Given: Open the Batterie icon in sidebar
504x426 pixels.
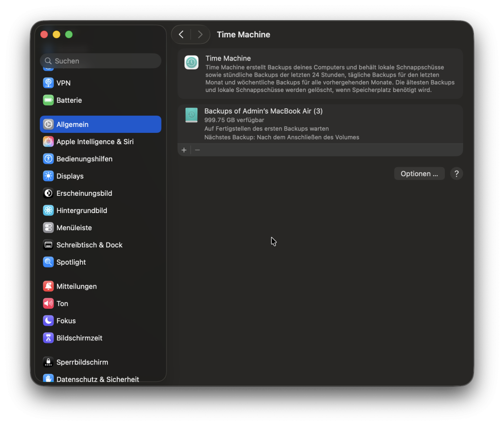Looking at the screenshot, I should click(48, 100).
